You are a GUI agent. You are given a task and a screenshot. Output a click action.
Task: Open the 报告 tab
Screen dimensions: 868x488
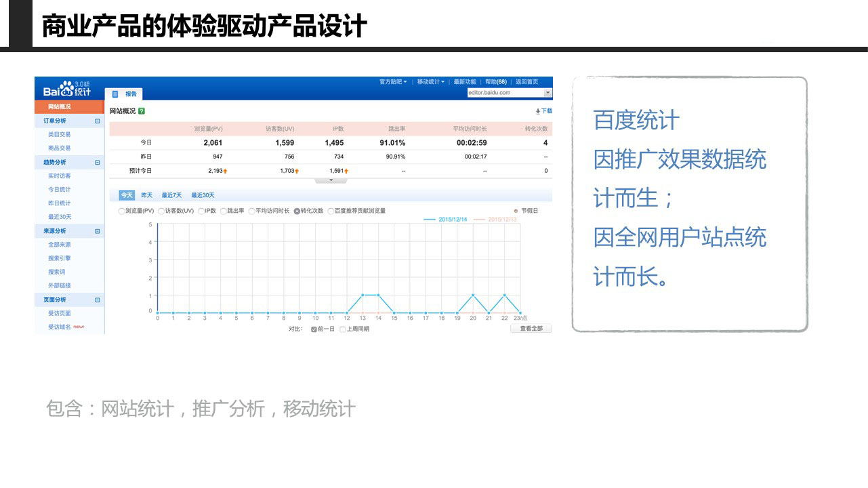124,94
